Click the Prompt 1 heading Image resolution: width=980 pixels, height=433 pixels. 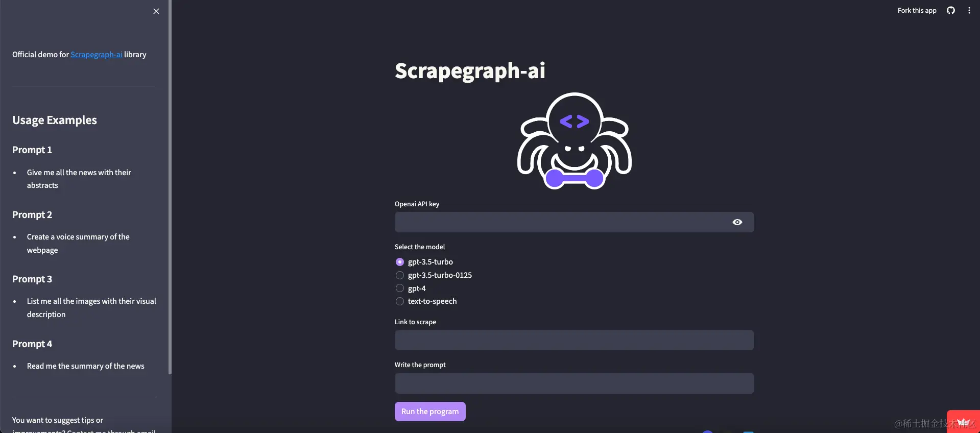pos(32,150)
